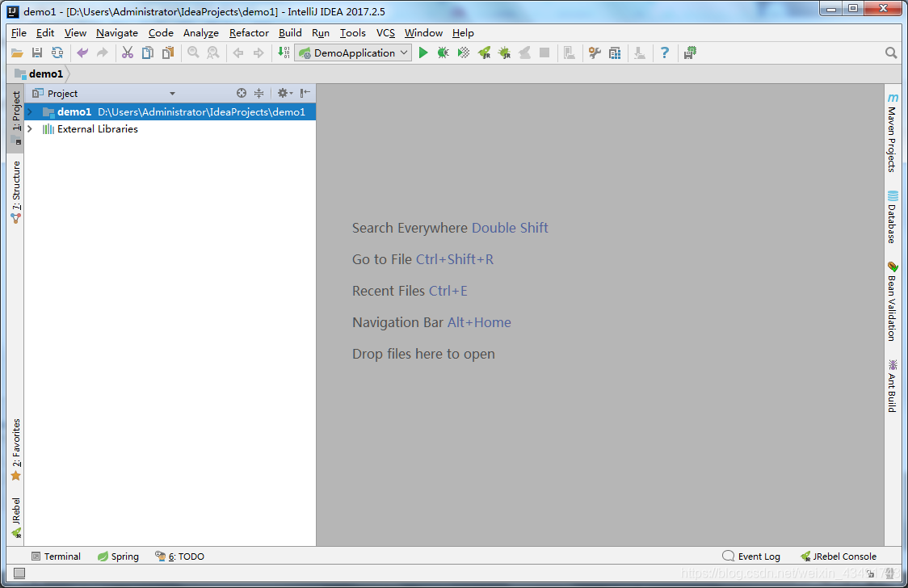
Task: Open Settings with wrench icon
Action: [595, 53]
